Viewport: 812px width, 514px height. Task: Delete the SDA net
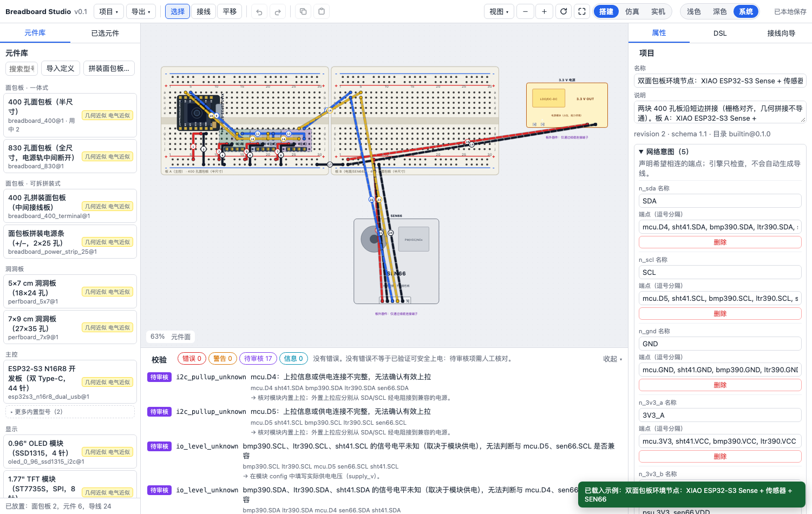point(720,242)
